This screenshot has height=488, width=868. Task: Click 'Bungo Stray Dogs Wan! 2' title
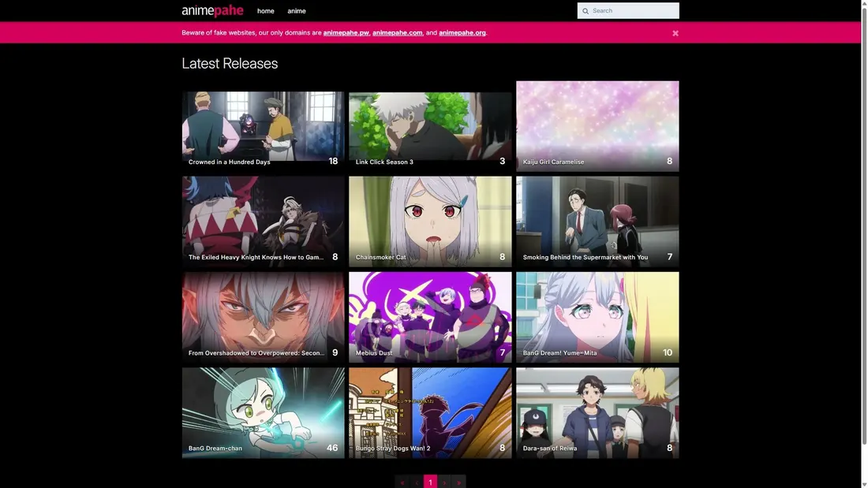click(x=392, y=449)
